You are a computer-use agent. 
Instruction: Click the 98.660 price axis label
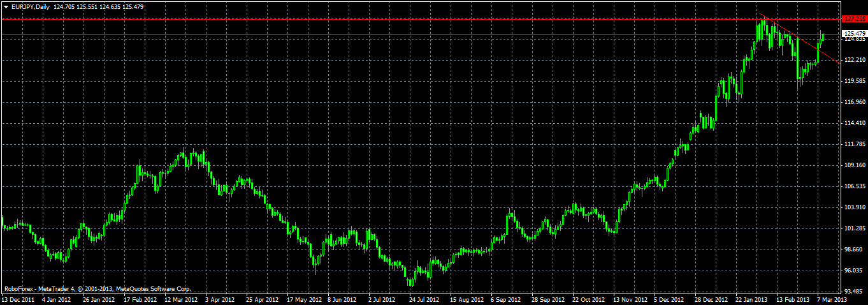click(852, 249)
